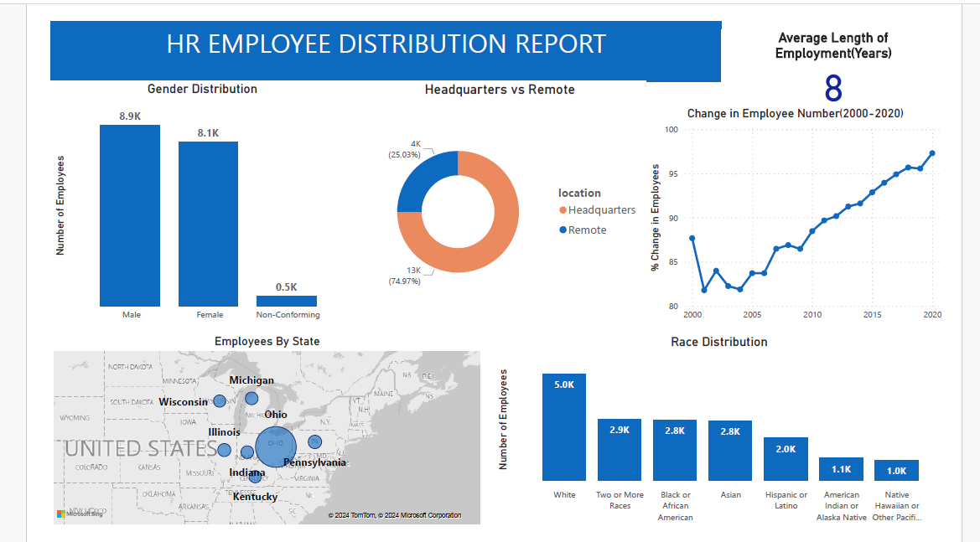The width and height of the screenshot is (980, 542).
Task: Select the Native Hawaiian or Other Pacific bar
Action: coord(896,470)
